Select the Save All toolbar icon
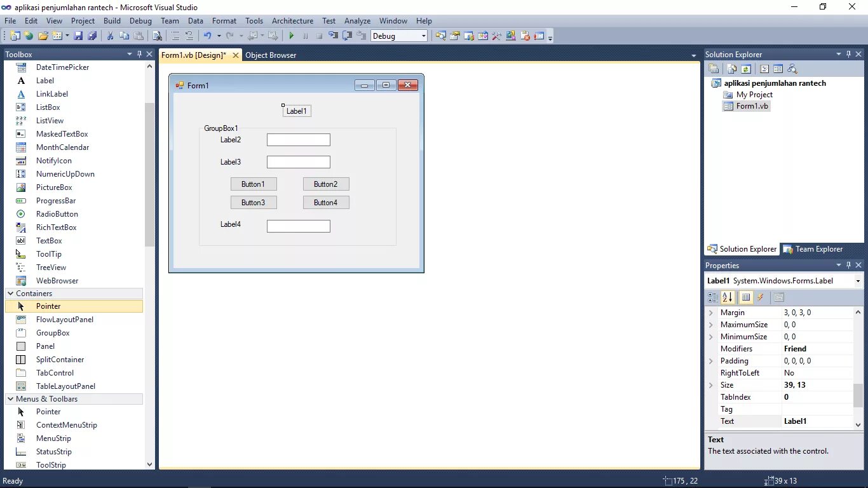The height and width of the screenshot is (488, 868). [92, 36]
